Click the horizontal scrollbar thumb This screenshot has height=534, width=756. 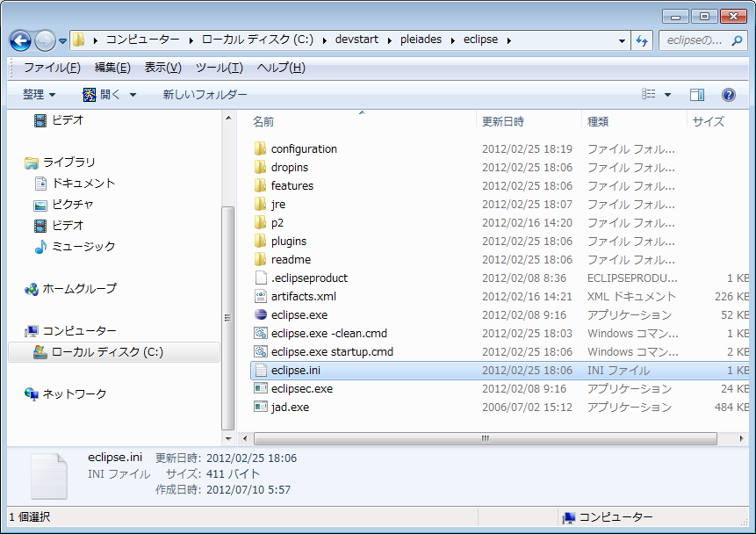(x=486, y=438)
